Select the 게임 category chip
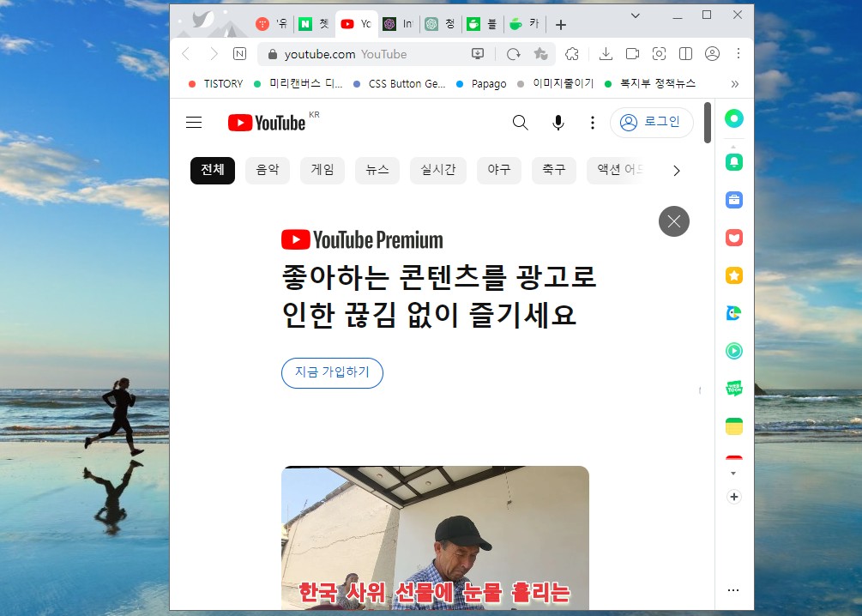Viewport: 862px width, 616px height. click(x=322, y=170)
